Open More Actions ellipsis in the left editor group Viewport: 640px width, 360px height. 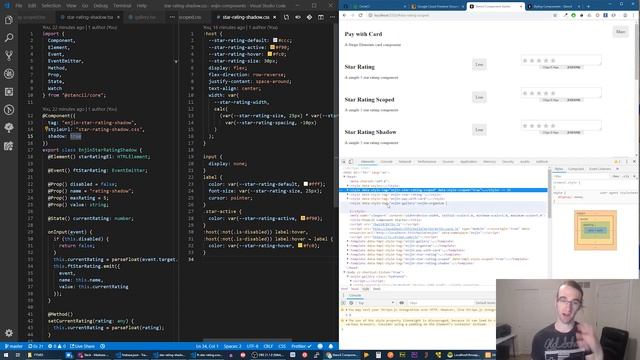coord(172,17)
